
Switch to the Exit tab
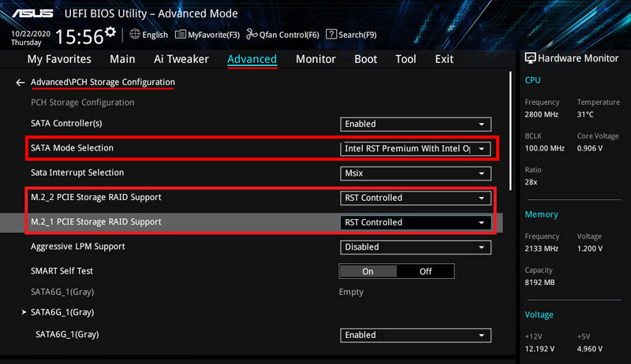pos(444,59)
